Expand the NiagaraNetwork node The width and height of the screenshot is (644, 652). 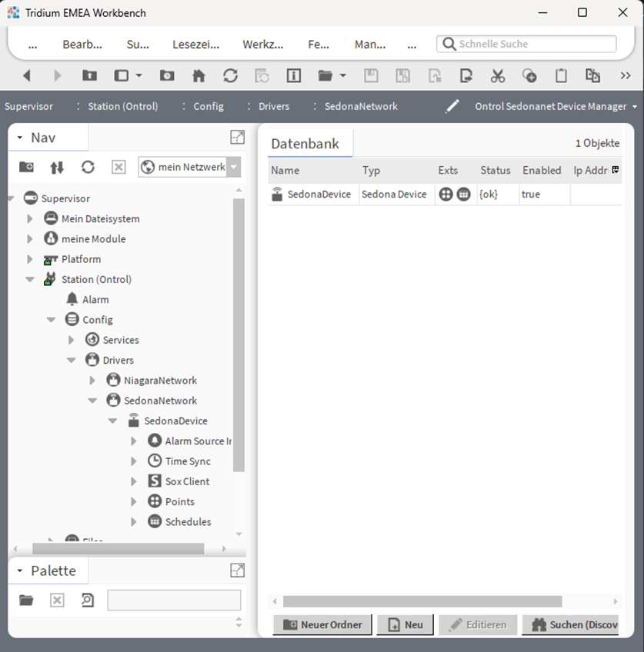(92, 381)
